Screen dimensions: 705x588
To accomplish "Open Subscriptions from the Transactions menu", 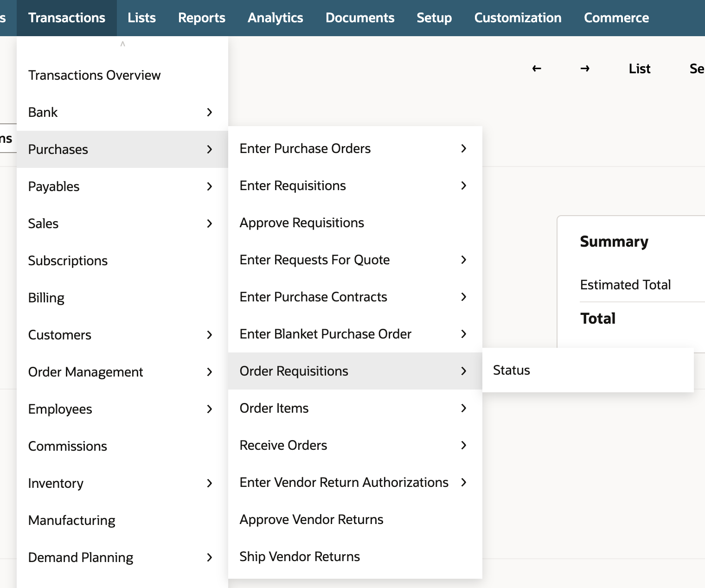I will click(122, 261).
